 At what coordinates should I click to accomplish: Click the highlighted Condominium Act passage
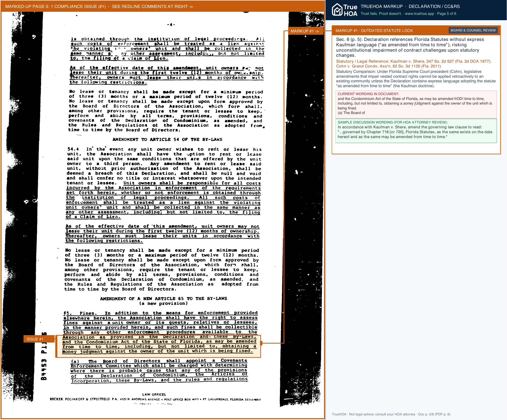click(158, 346)
